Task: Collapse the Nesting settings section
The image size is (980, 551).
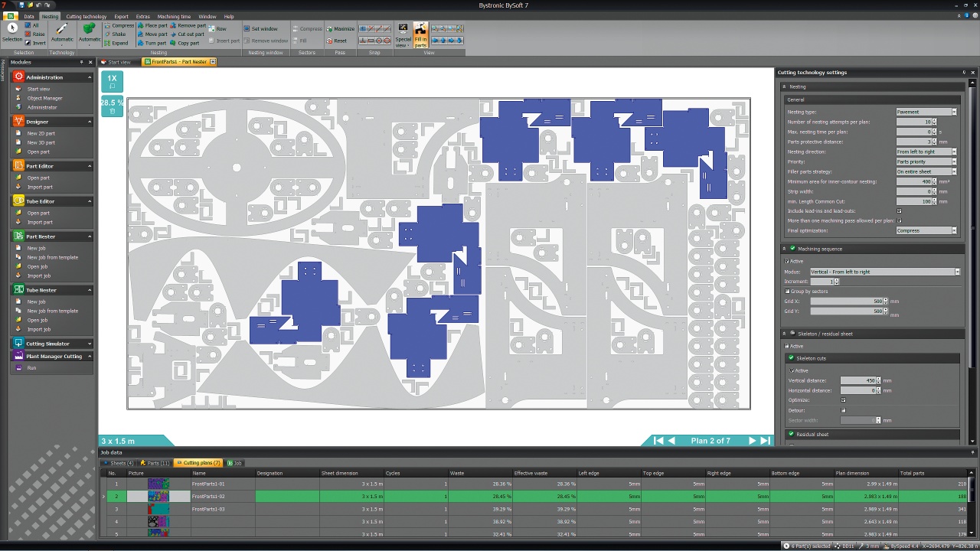Action: (x=785, y=86)
